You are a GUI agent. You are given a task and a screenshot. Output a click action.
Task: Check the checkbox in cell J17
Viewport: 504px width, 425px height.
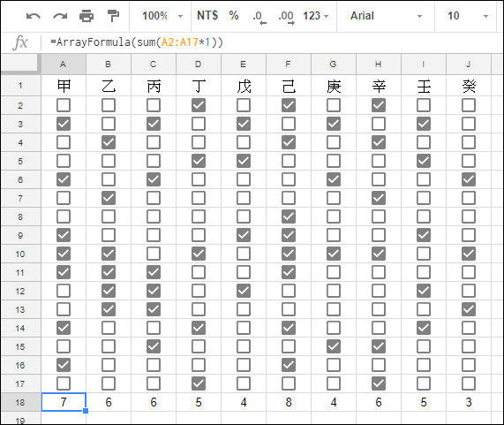click(469, 383)
